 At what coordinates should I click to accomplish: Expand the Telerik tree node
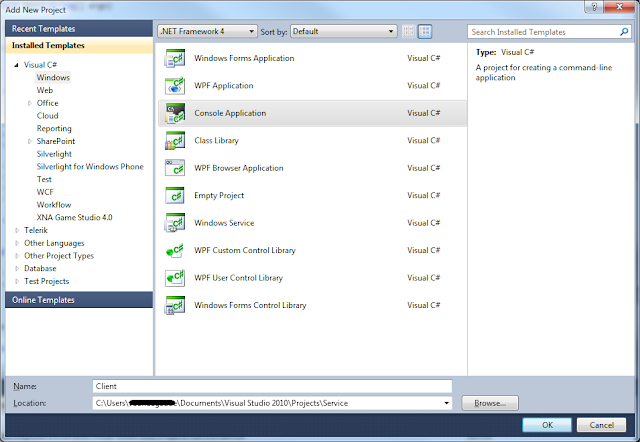(x=17, y=231)
